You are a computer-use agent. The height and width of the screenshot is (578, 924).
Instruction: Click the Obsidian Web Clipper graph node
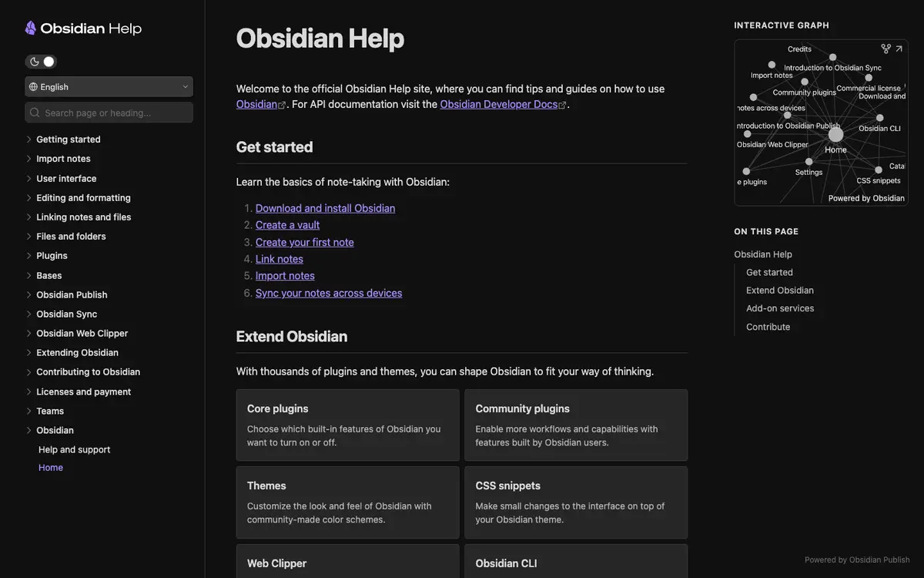point(747,134)
